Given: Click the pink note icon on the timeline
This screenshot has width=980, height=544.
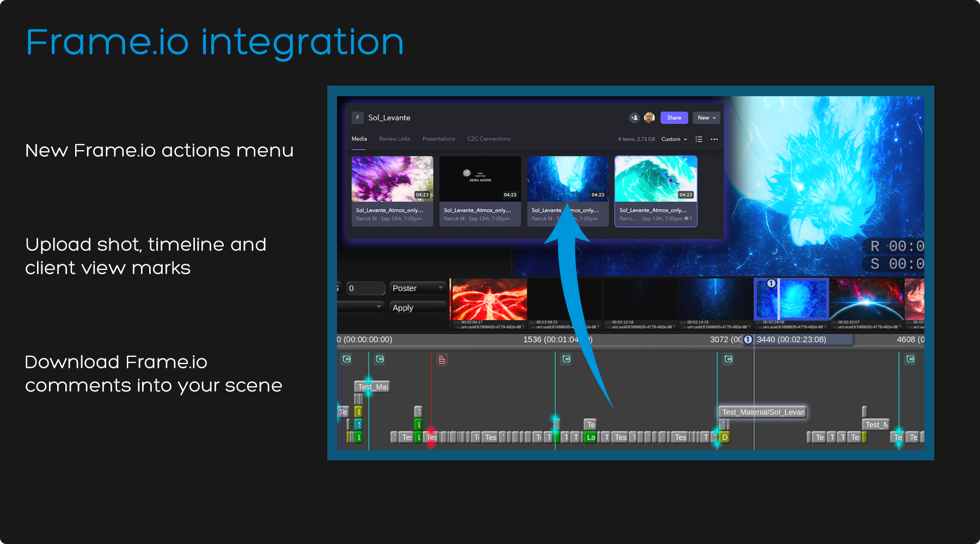Looking at the screenshot, I should coord(442,360).
